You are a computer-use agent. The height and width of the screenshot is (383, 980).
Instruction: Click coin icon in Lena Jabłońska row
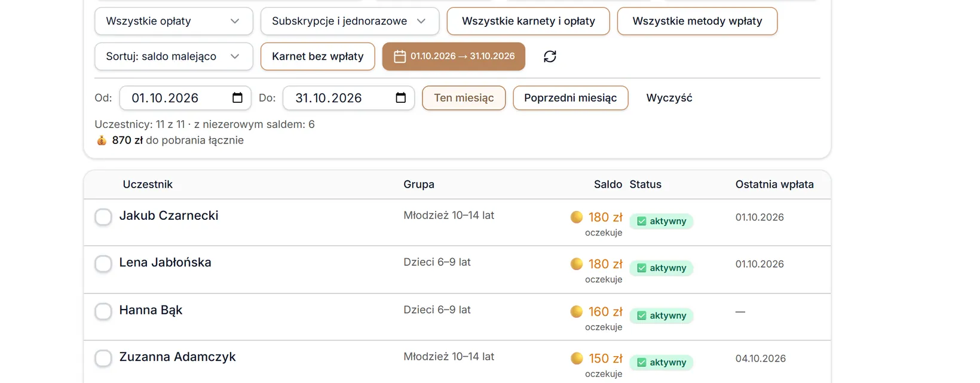point(577,263)
